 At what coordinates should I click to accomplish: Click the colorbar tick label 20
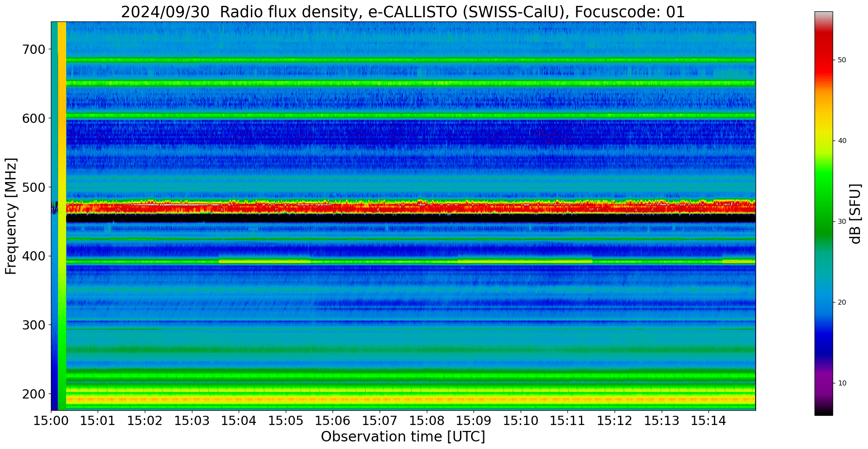[842, 303]
